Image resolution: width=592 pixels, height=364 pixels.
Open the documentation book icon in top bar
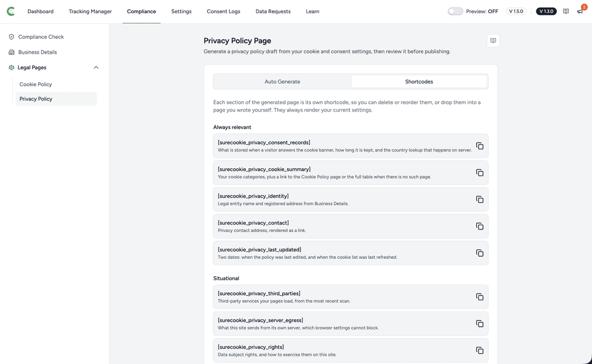point(565,12)
